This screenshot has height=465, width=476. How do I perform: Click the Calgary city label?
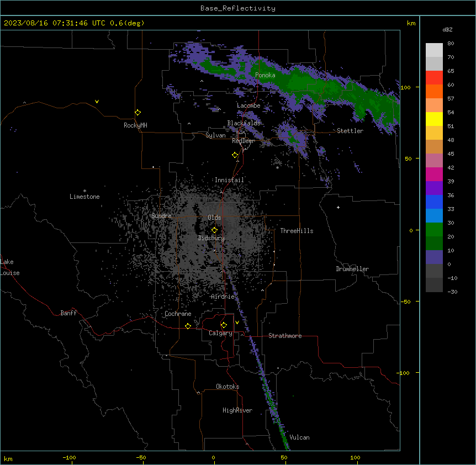click(220, 333)
